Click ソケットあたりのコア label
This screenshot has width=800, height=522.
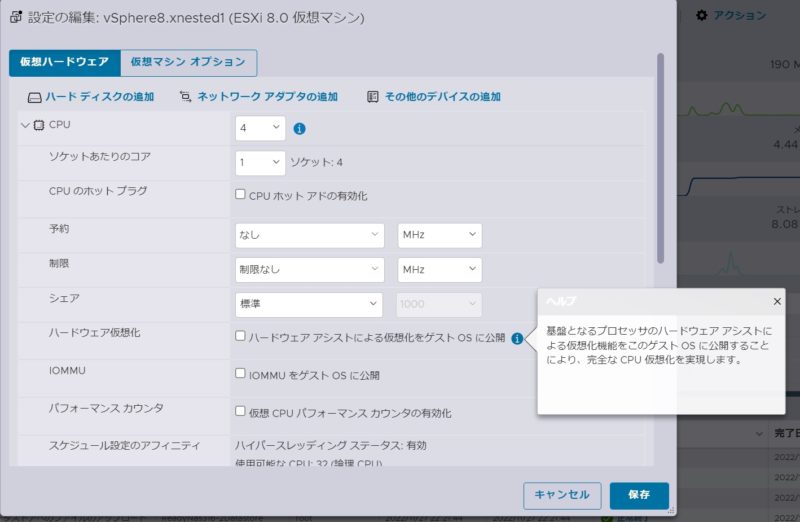(x=99, y=157)
